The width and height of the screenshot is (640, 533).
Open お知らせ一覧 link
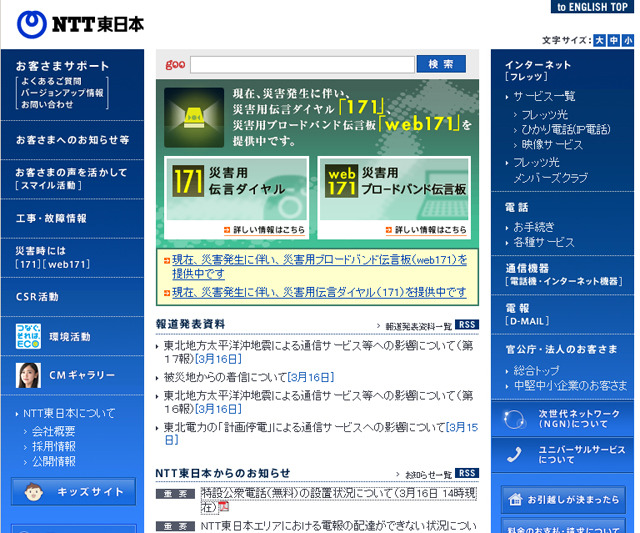(x=428, y=475)
